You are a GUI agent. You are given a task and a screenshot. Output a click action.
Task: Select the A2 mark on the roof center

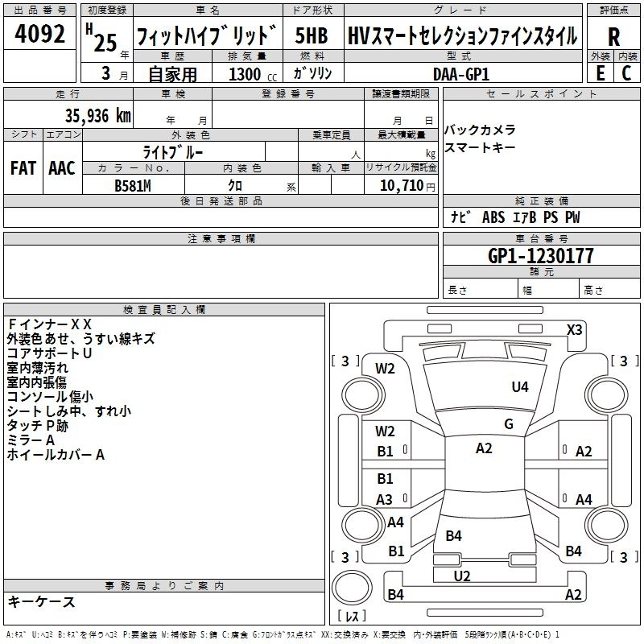pyautogui.click(x=484, y=448)
